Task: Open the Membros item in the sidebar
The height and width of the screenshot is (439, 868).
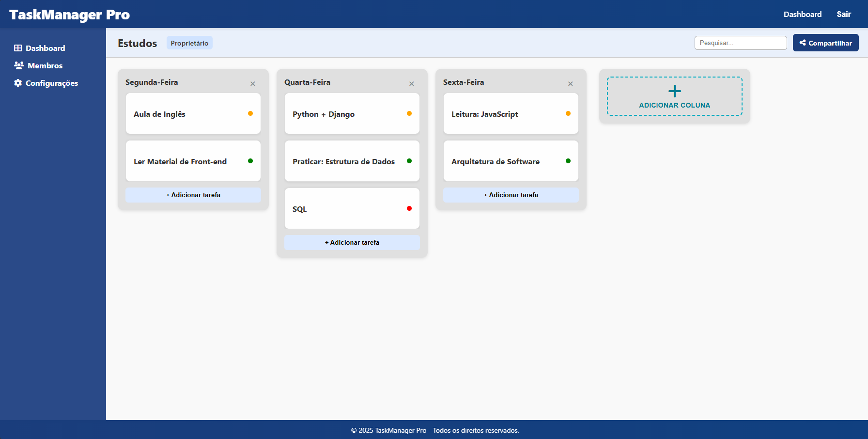Action: pyautogui.click(x=38, y=65)
